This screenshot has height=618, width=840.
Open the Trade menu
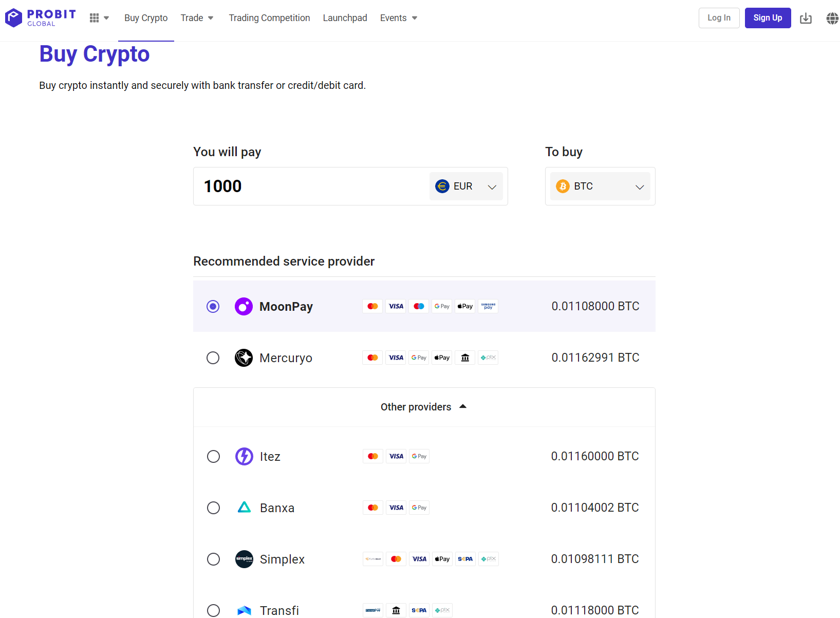tap(197, 17)
